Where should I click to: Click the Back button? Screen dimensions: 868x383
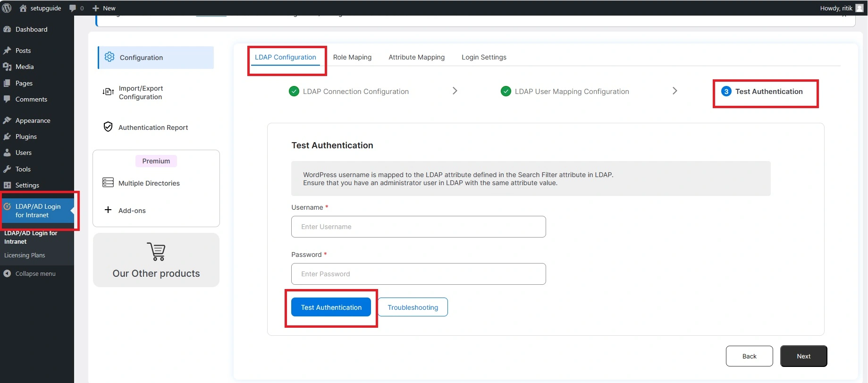[x=750, y=356]
